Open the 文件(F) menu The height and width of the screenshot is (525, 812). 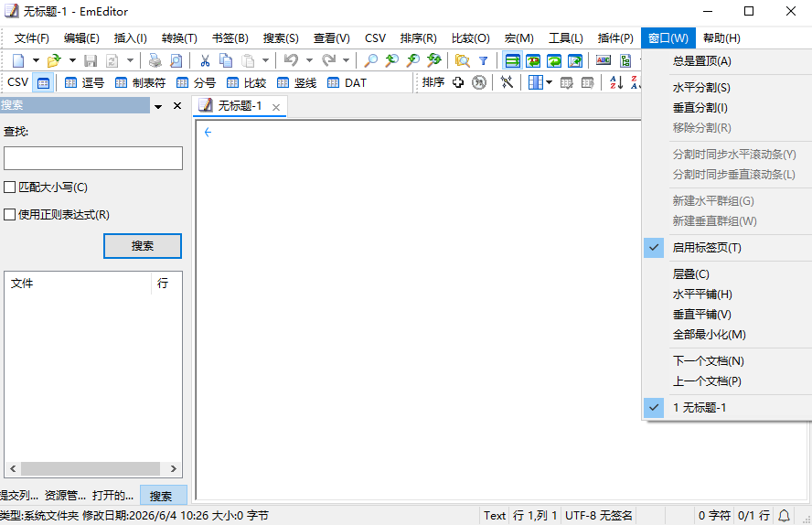click(x=32, y=38)
